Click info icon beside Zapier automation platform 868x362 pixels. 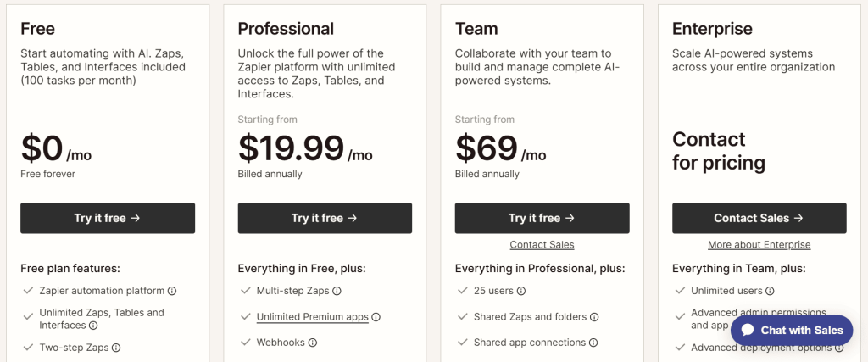[x=172, y=291]
